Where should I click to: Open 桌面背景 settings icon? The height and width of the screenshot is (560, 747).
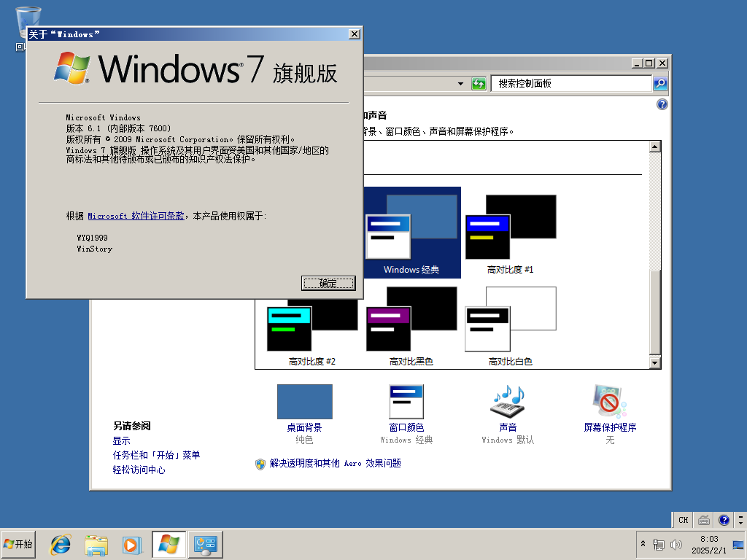click(x=304, y=402)
